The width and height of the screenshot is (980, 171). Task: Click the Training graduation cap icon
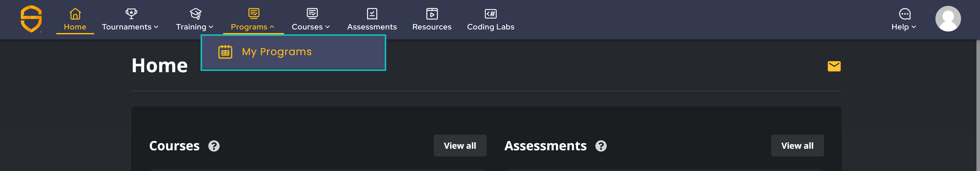(195, 14)
